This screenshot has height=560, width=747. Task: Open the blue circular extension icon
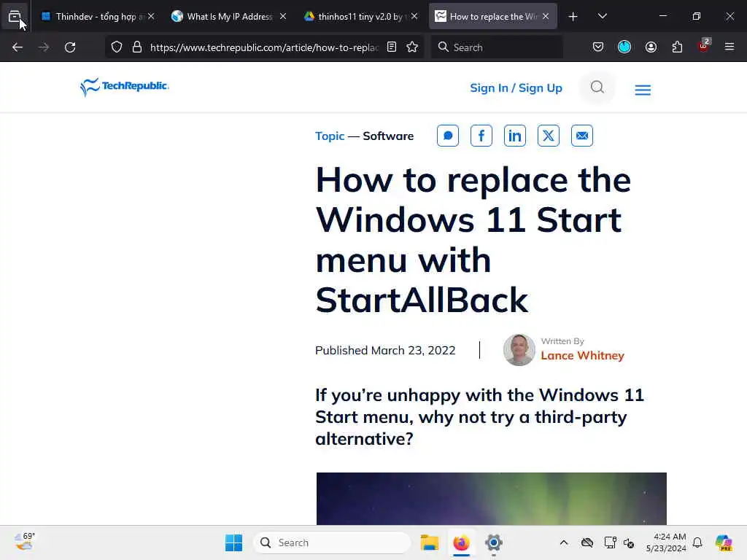[624, 47]
